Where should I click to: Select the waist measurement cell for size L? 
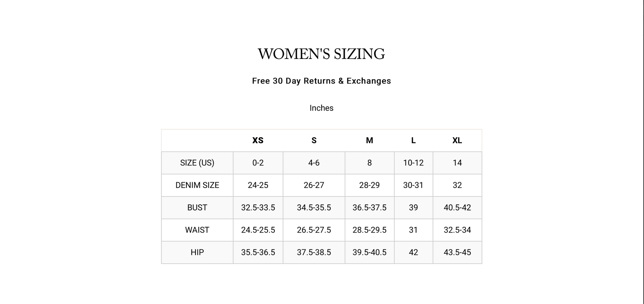pyautogui.click(x=413, y=230)
